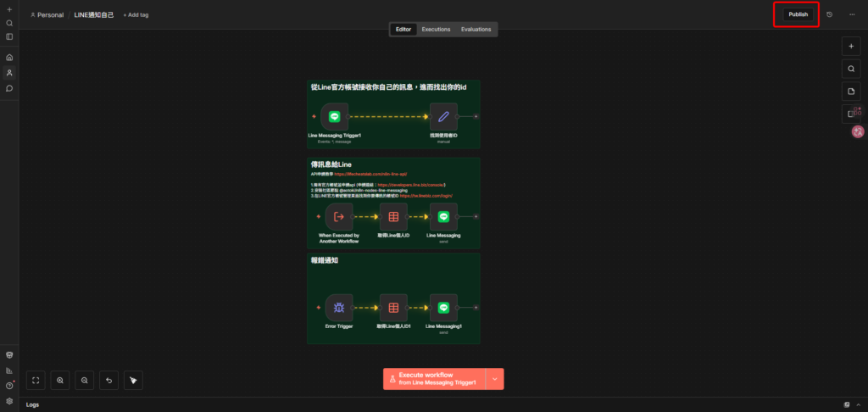Open the Line Messaging Trigger1 node
Viewport: 868px width, 412px height.
click(334, 117)
